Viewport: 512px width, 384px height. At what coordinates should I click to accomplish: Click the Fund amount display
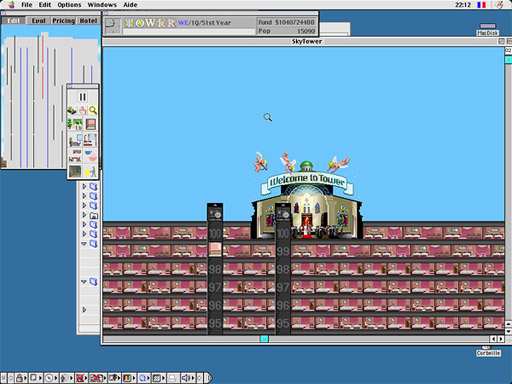286,22
